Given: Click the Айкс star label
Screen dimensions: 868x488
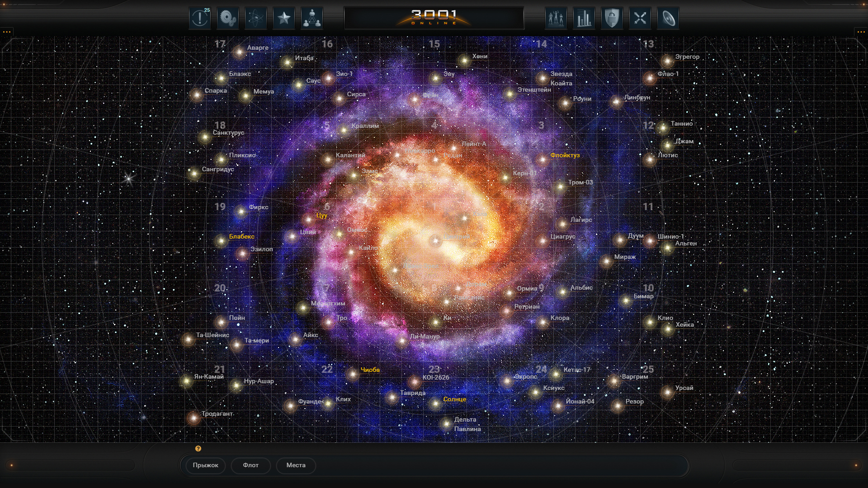Looking at the screenshot, I should pyautogui.click(x=311, y=335).
